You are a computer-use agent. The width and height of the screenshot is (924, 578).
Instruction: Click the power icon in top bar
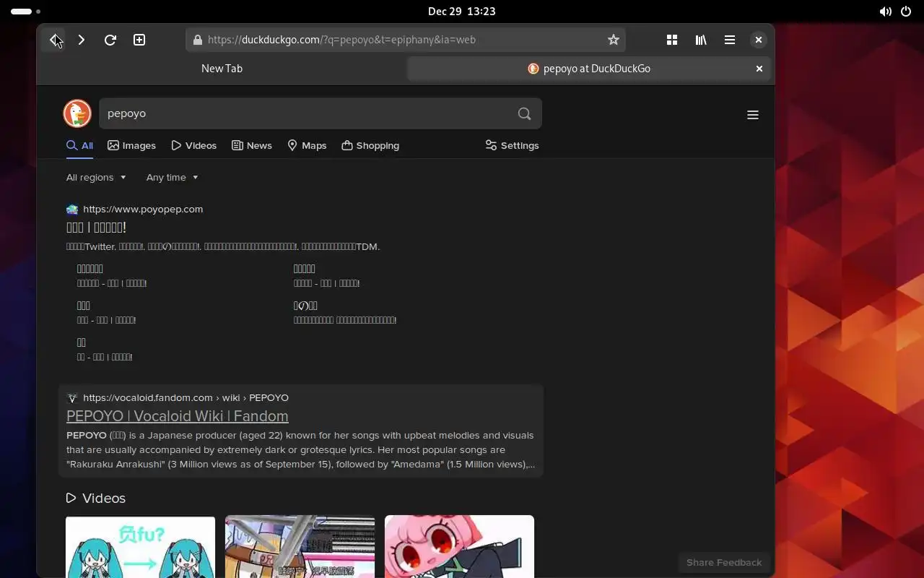[x=907, y=11]
